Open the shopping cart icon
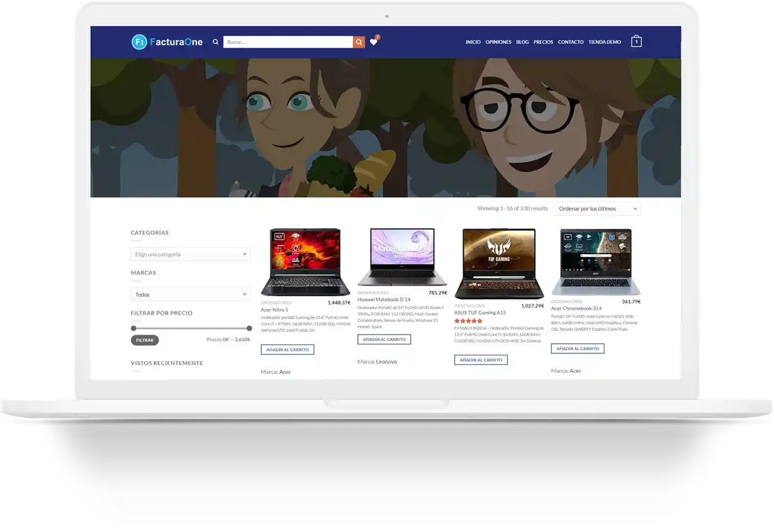This screenshot has width=774, height=532. 637,41
